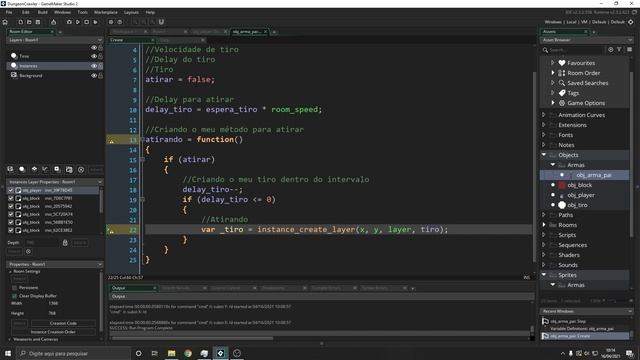
Task: Open Game Options gear in toolbar
Action: point(111,22)
